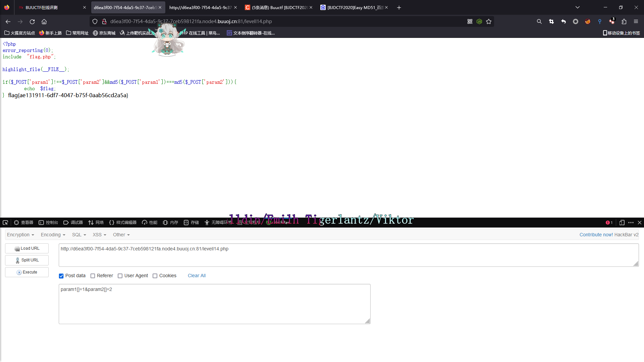Toggle responsive design mode in devtools
644x362 pixels.
click(622, 223)
